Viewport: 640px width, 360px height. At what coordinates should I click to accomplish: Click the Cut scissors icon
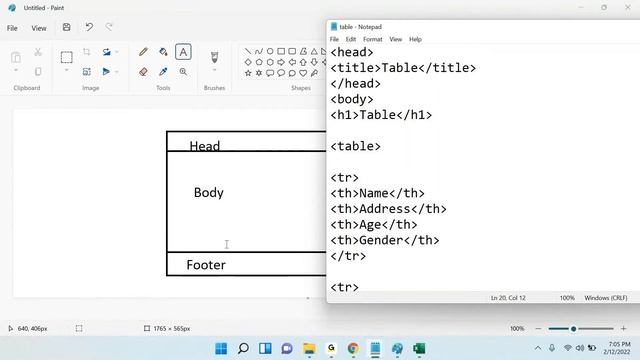[38, 52]
